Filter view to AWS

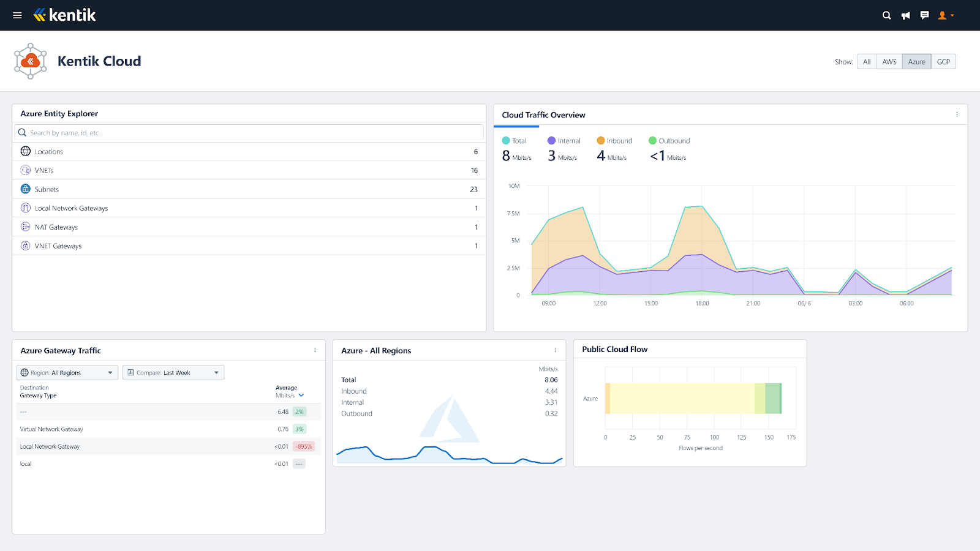point(889,62)
